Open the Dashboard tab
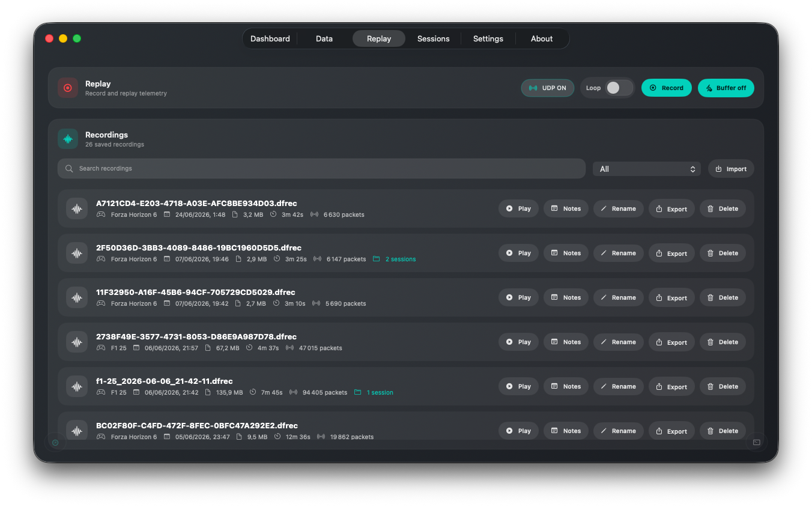Image resolution: width=812 pixels, height=507 pixels. (x=270, y=38)
